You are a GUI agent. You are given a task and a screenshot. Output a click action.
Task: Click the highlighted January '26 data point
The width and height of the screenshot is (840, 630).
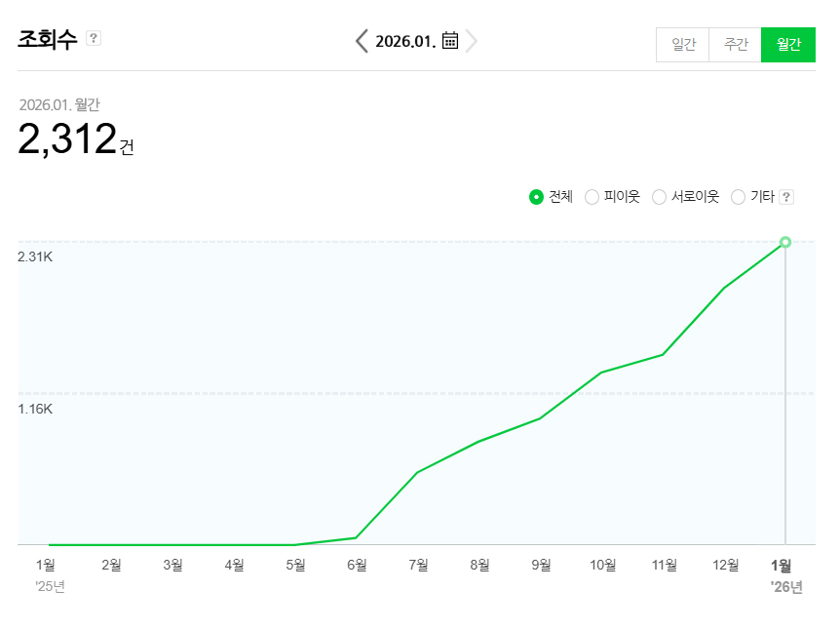[x=785, y=242]
